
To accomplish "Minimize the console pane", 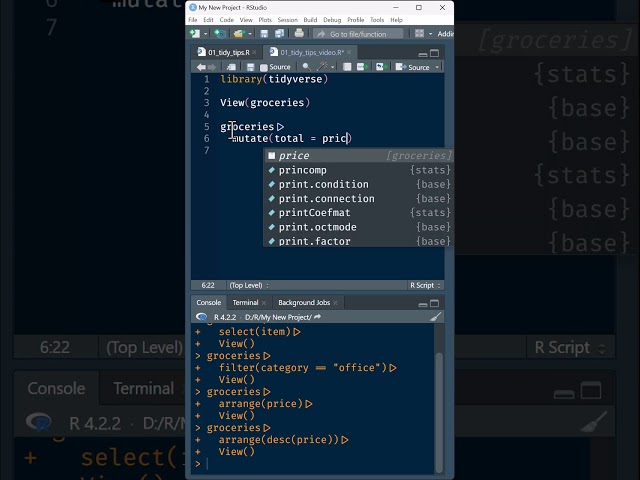I will point(423,304).
